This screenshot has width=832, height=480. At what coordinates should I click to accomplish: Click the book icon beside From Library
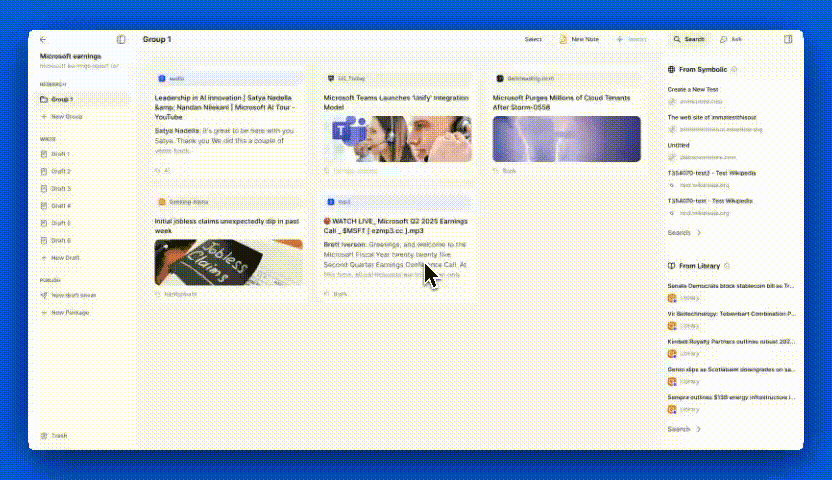coord(671,266)
